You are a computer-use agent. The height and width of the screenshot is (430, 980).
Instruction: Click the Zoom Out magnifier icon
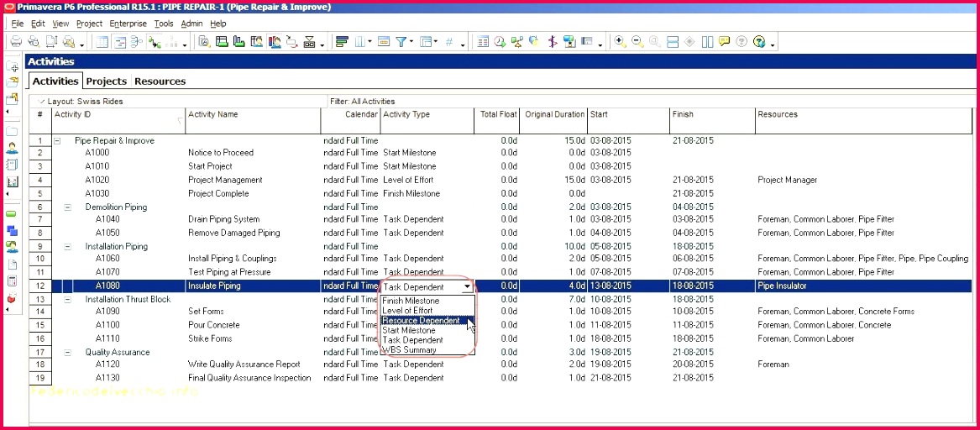click(637, 41)
